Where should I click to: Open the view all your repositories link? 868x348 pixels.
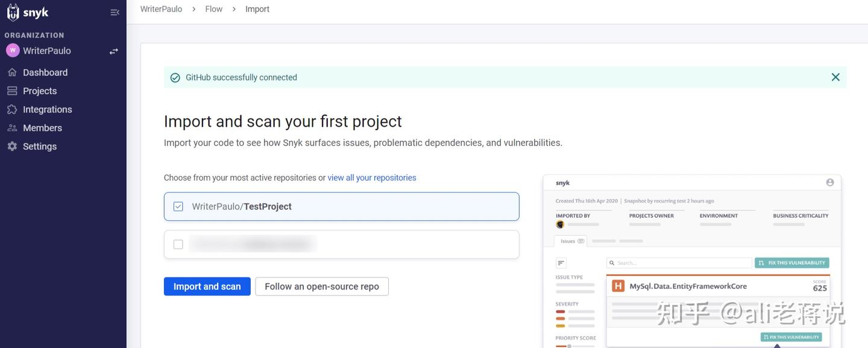click(x=372, y=178)
